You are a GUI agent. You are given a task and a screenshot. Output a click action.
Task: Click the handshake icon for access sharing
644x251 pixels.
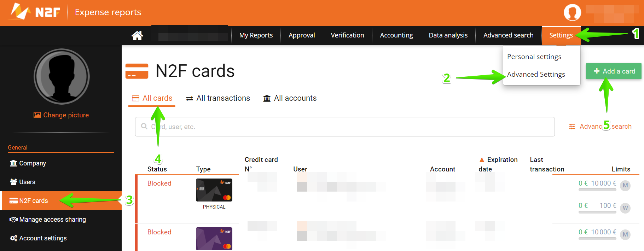click(x=13, y=220)
